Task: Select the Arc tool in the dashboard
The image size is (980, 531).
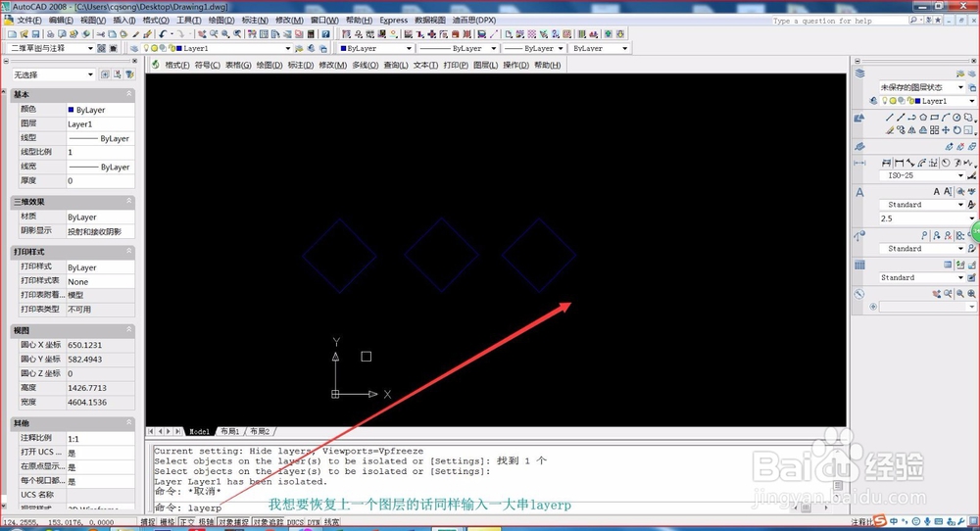Action: click(x=946, y=118)
